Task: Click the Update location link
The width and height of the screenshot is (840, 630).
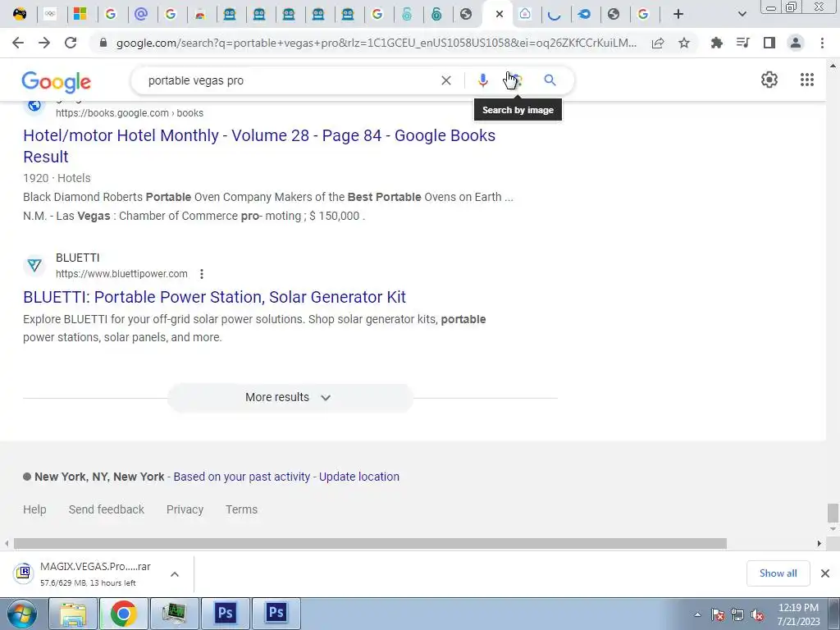Action: [359, 477]
